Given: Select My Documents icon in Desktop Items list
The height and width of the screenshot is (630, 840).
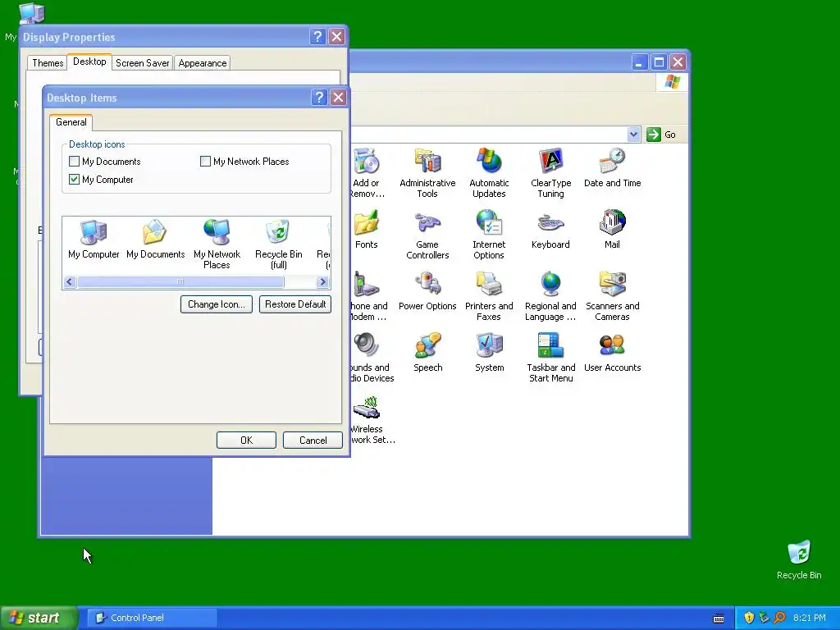Looking at the screenshot, I should coord(155,240).
